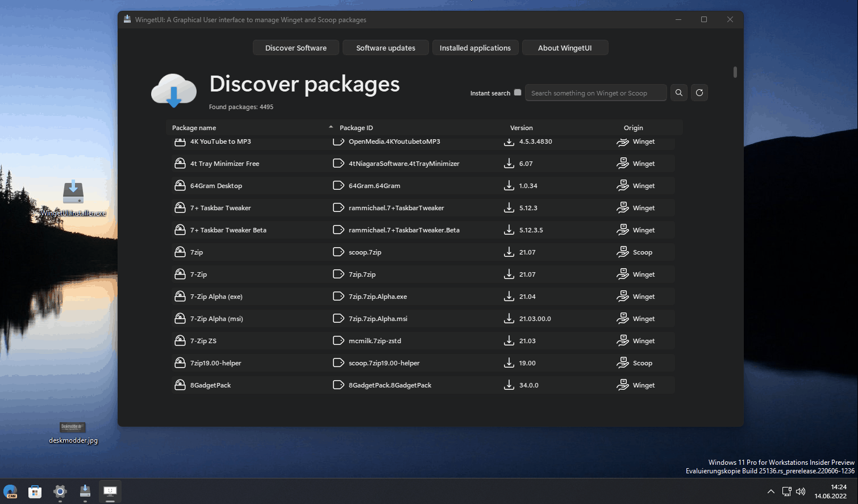The image size is (858, 504).
Task: Click the download icon next to version 1.0.34
Action: pos(509,186)
